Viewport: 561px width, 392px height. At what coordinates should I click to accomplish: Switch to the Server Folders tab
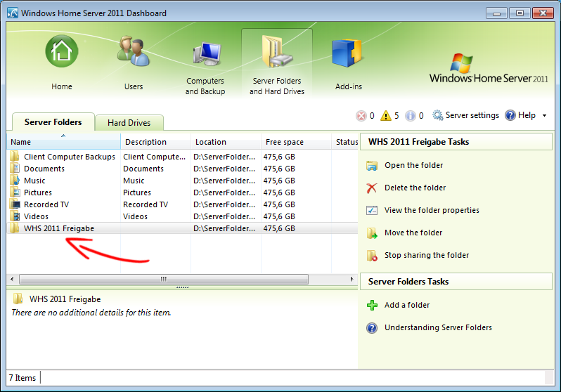[x=53, y=122]
